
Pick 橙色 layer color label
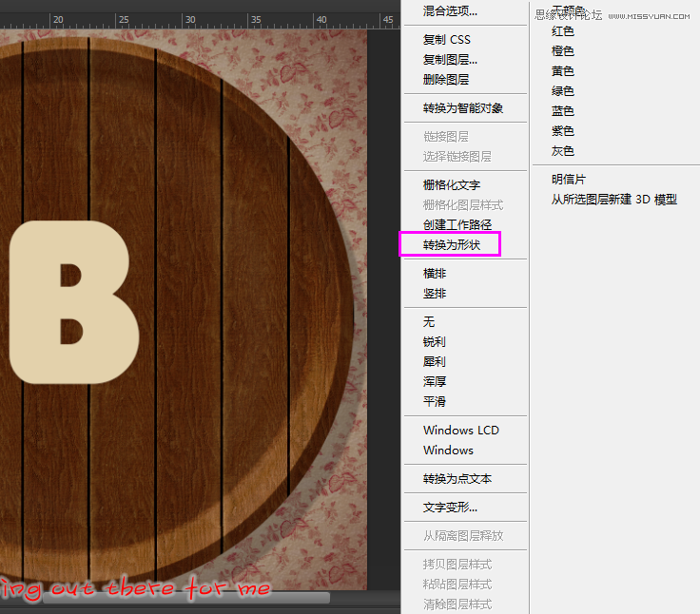point(562,51)
